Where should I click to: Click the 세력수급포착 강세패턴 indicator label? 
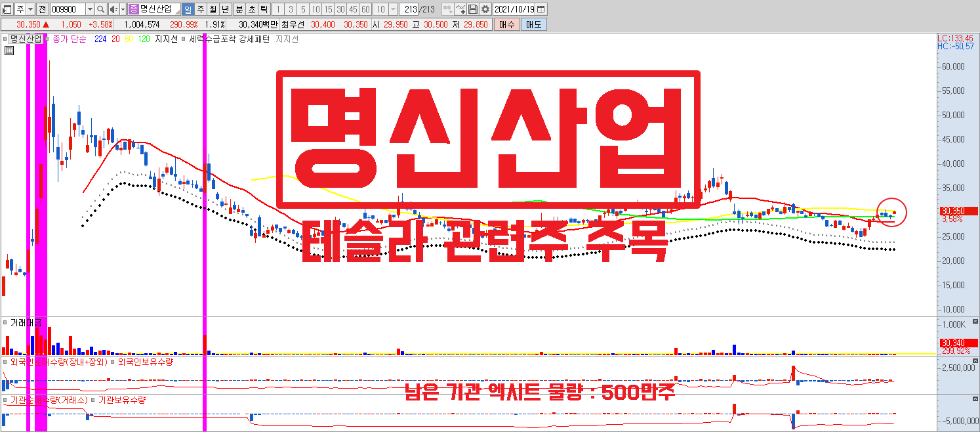pyautogui.click(x=229, y=39)
